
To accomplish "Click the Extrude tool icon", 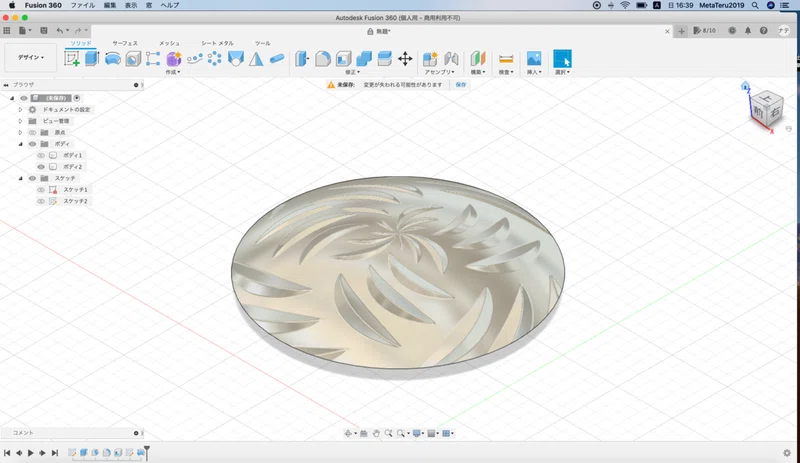I will pyautogui.click(x=92, y=58).
